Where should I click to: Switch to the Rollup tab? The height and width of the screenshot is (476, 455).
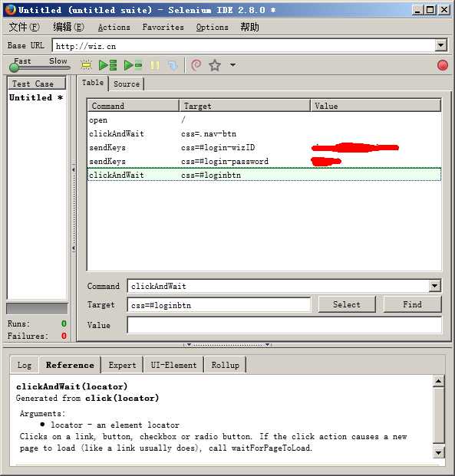pyautogui.click(x=226, y=365)
